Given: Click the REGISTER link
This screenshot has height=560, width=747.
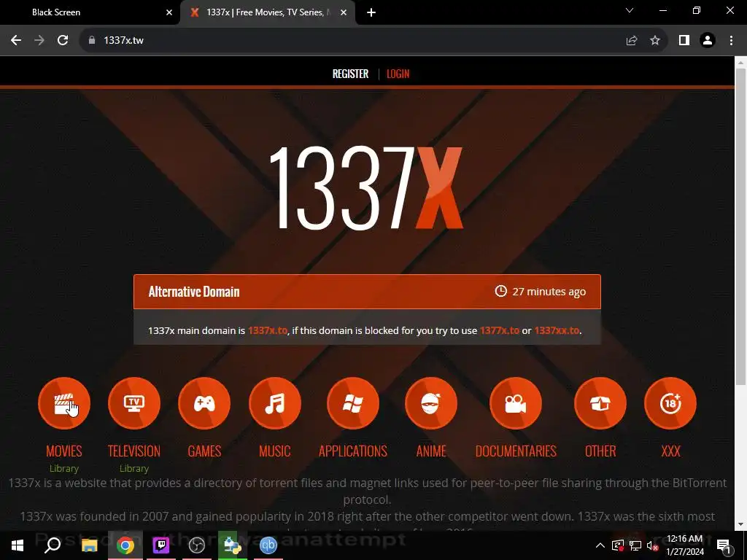Looking at the screenshot, I should tap(350, 74).
